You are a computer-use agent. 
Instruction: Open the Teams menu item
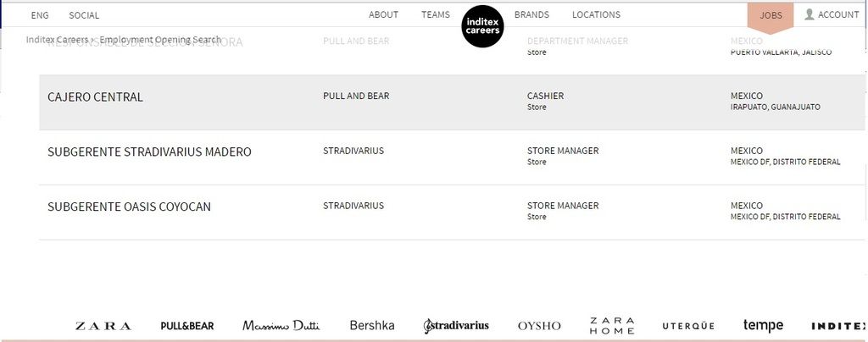coord(436,14)
